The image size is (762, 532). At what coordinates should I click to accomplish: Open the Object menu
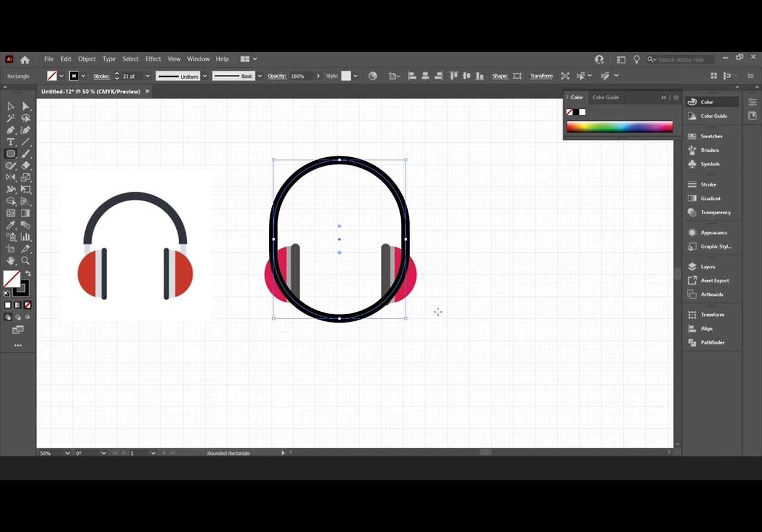pyautogui.click(x=87, y=59)
